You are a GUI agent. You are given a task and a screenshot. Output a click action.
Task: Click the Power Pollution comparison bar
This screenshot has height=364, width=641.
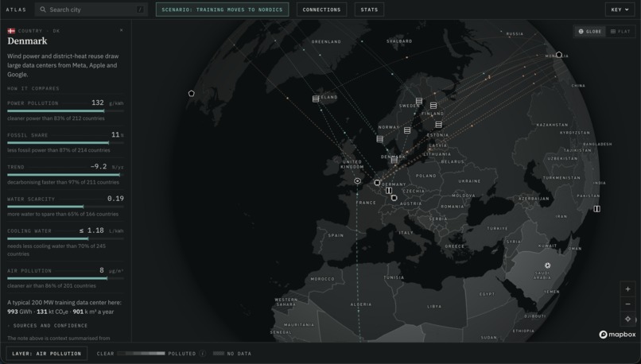coord(65,110)
